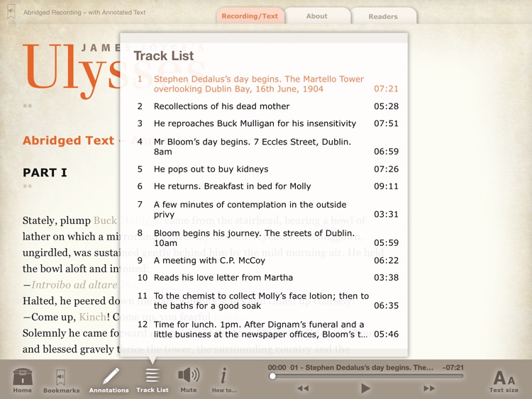The width and height of the screenshot is (532, 399).
Task: Click the annotated word Buck in the text
Action: pos(105,220)
